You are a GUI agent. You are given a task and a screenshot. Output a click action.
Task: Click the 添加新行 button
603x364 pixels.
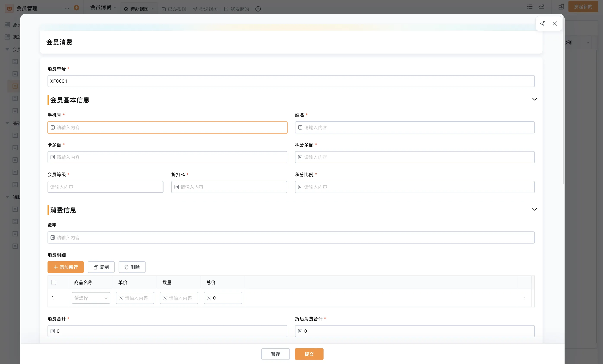[x=66, y=267]
